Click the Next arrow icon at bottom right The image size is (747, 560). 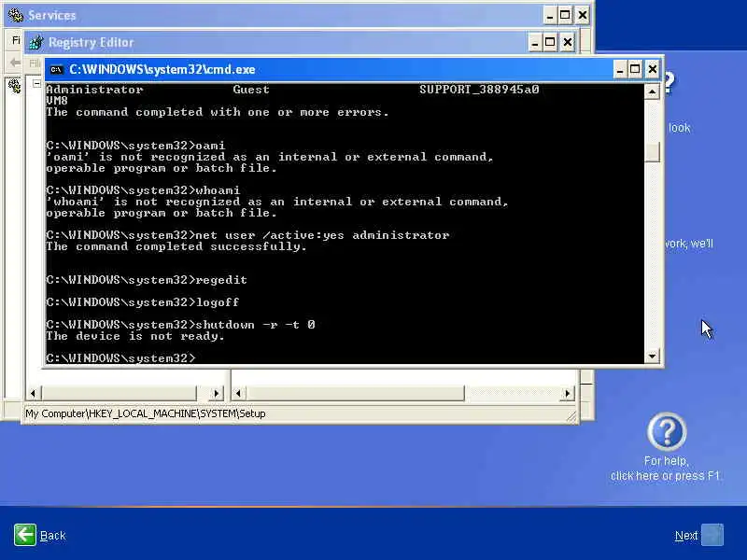tap(712, 535)
